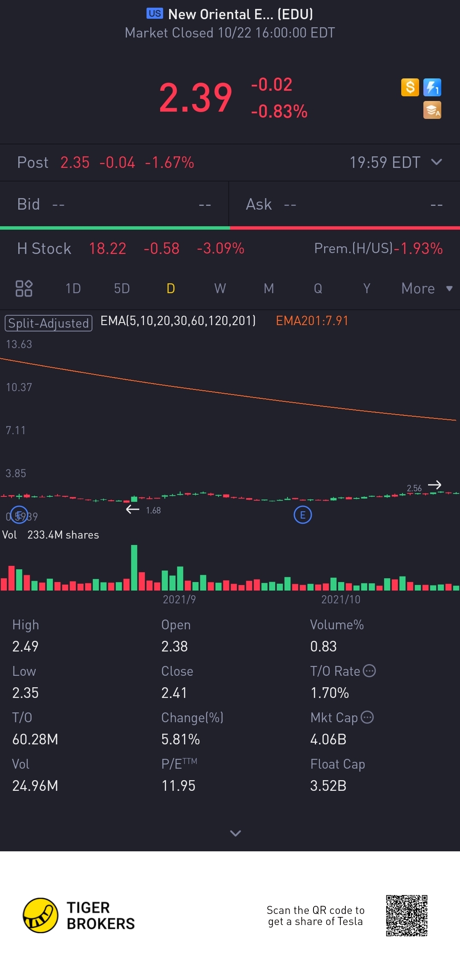Tap the T/O value 60.28M
The width and height of the screenshot is (460, 980).
[35, 739]
